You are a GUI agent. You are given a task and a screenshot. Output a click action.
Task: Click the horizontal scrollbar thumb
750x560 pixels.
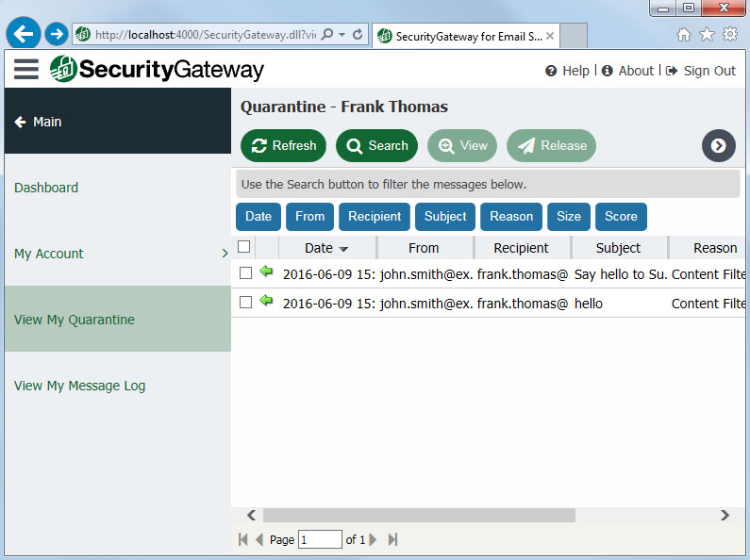tap(419, 515)
